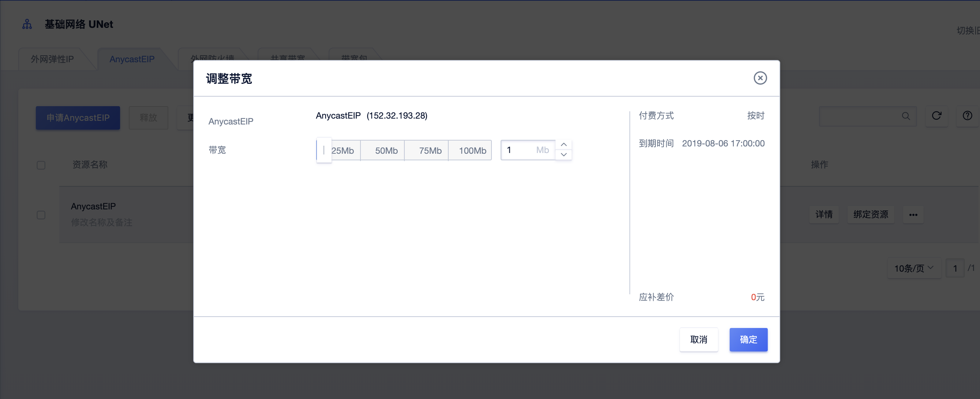Check the AnycastEIP row checkbox
The height and width of the screenshot is (399, 980).
pos(41,215)
